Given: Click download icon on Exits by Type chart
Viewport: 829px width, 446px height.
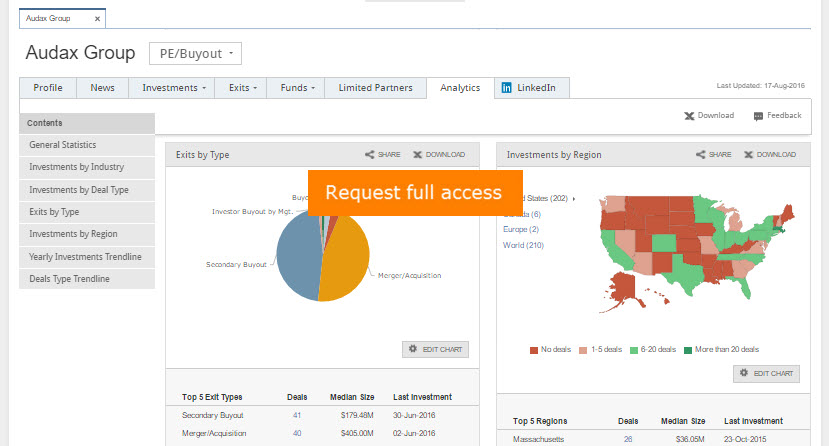Looking at the screenshot, I should (417, 155).
